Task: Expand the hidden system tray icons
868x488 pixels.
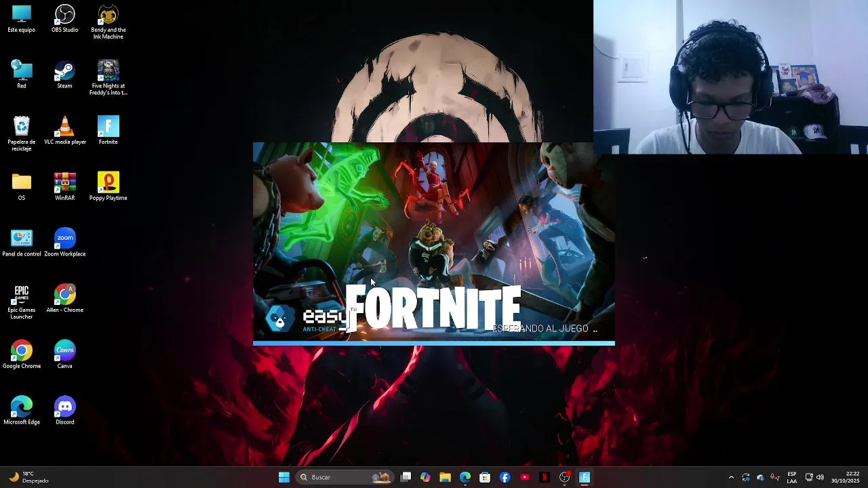Action: pos(731,477)
